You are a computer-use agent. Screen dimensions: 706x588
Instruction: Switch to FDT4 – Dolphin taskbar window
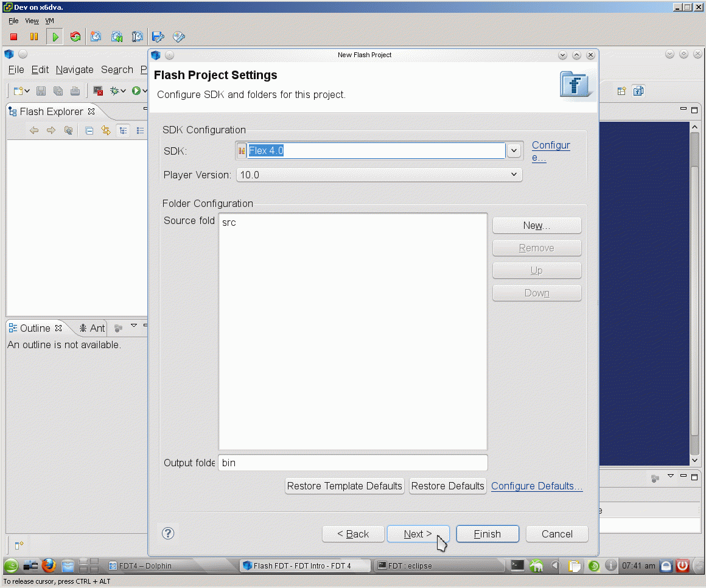point(170,565)
